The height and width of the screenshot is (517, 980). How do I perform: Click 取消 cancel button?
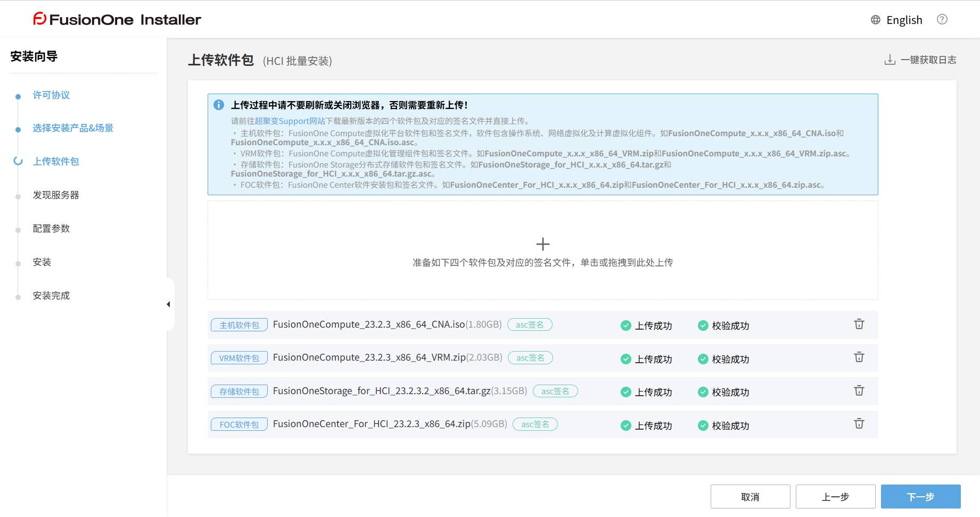(751, 497)
